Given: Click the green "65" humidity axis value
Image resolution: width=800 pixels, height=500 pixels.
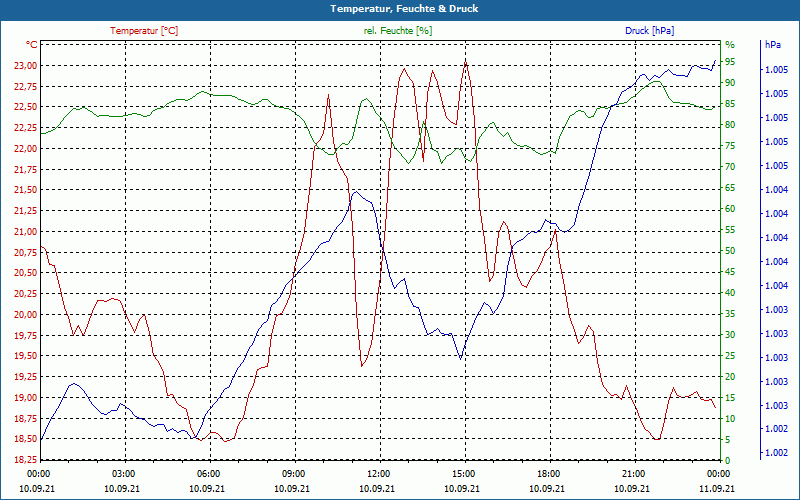Looking at the screenshot, I should pos(730,188).
